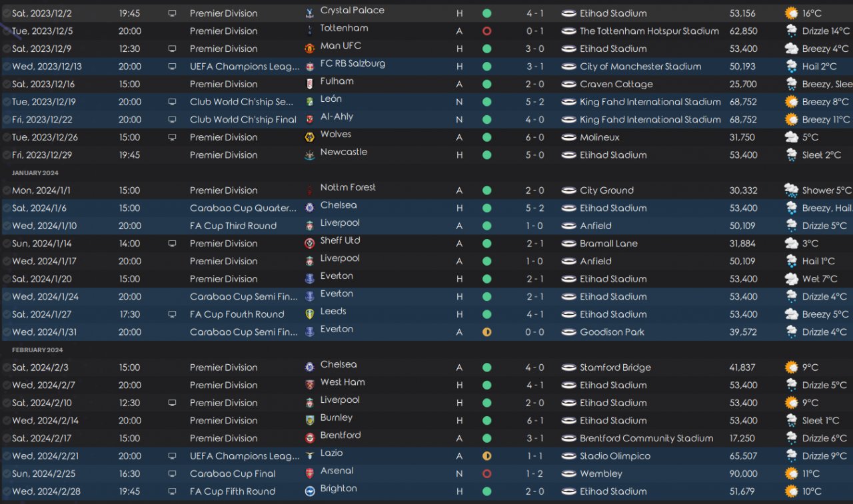
Task: Toggle check circle beside Mon, 2024/1/1 fixture
Action: [6, 190]
